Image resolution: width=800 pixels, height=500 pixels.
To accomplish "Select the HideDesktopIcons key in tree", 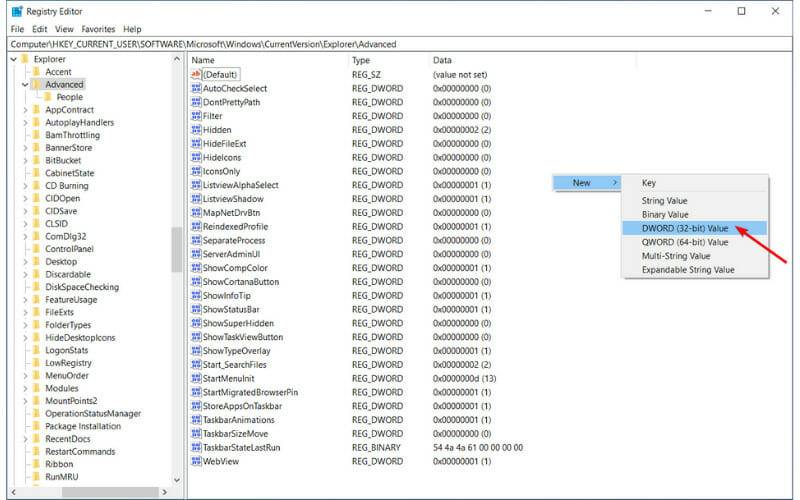I will click(x=80, y=338).
